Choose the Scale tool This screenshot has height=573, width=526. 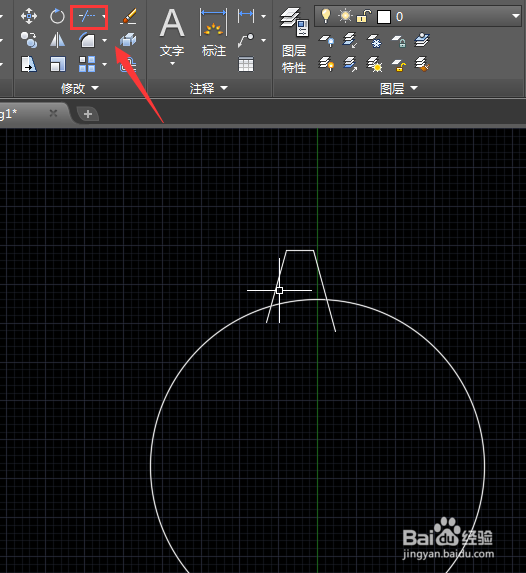pos(58,64)
